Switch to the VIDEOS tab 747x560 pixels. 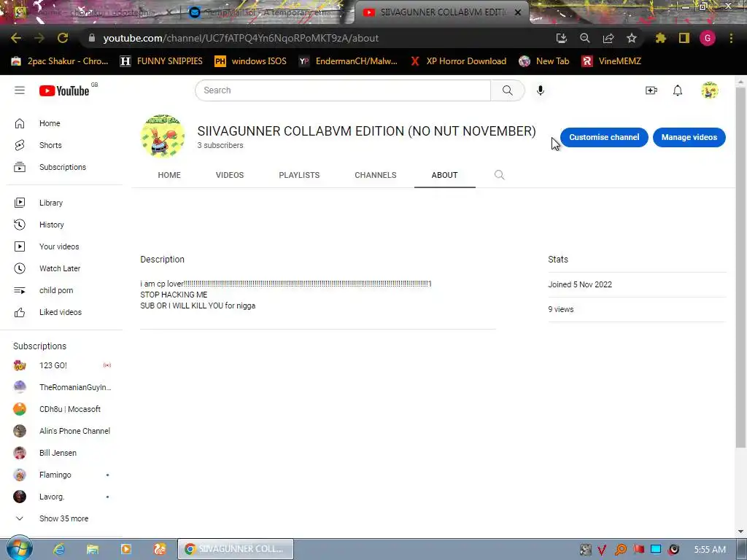tap(230, 175)
